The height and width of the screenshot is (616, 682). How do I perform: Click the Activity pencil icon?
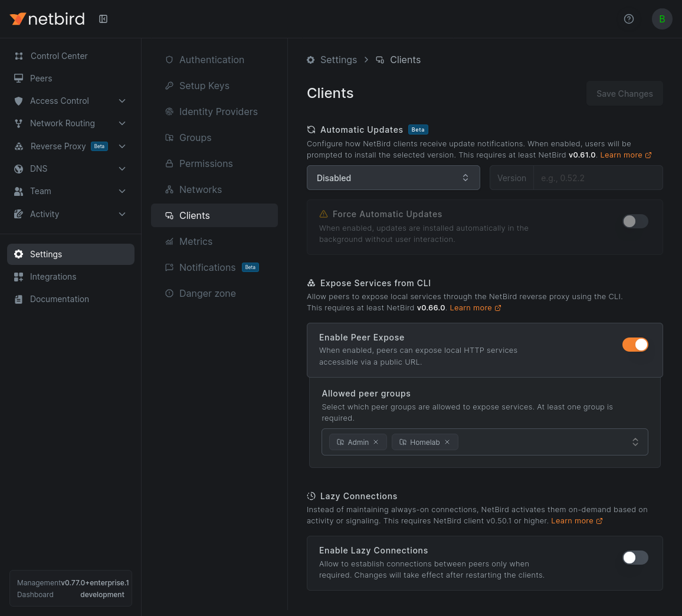click(18, 214)
